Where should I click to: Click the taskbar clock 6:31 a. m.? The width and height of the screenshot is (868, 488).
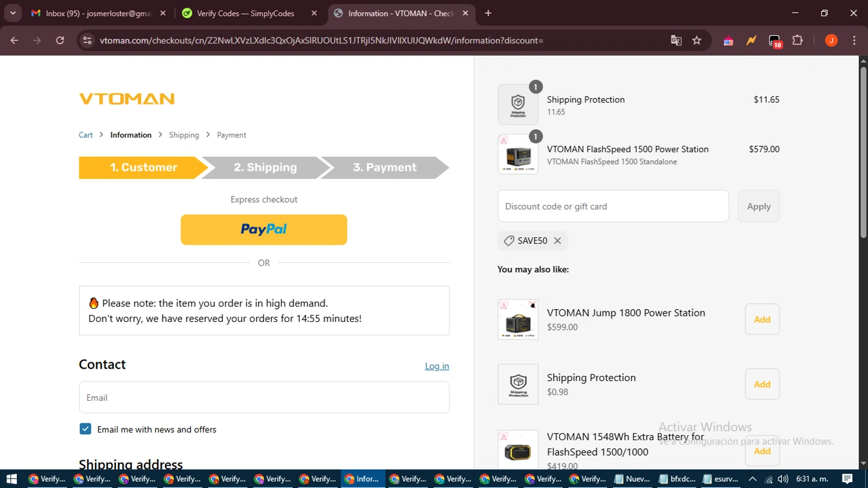[x=812, y=479]
